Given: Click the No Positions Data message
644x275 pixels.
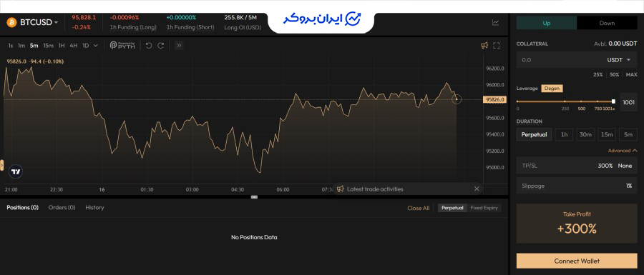Looking at the screenshot, I should [x=254, y=237].
